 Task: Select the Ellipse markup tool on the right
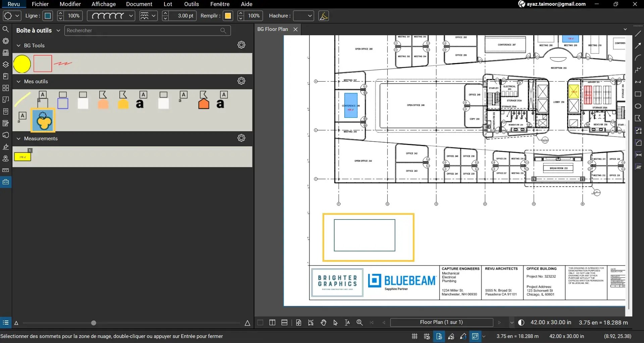tap(638, 106)
